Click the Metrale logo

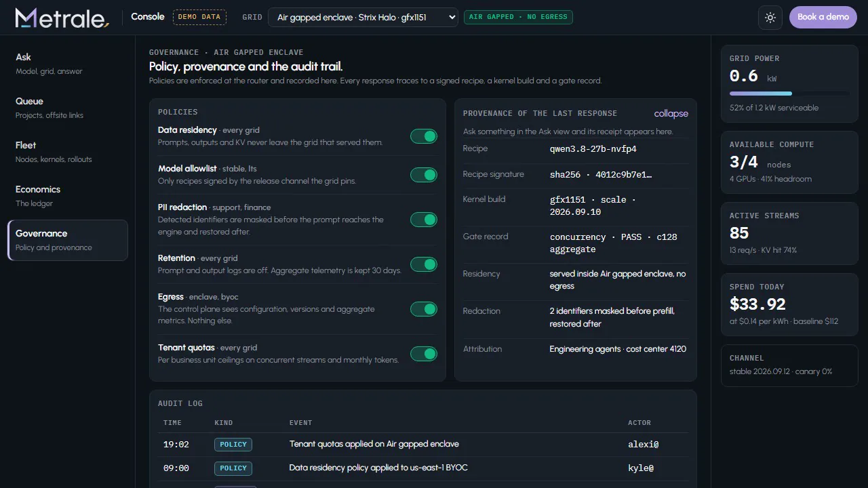click(62, 18)
